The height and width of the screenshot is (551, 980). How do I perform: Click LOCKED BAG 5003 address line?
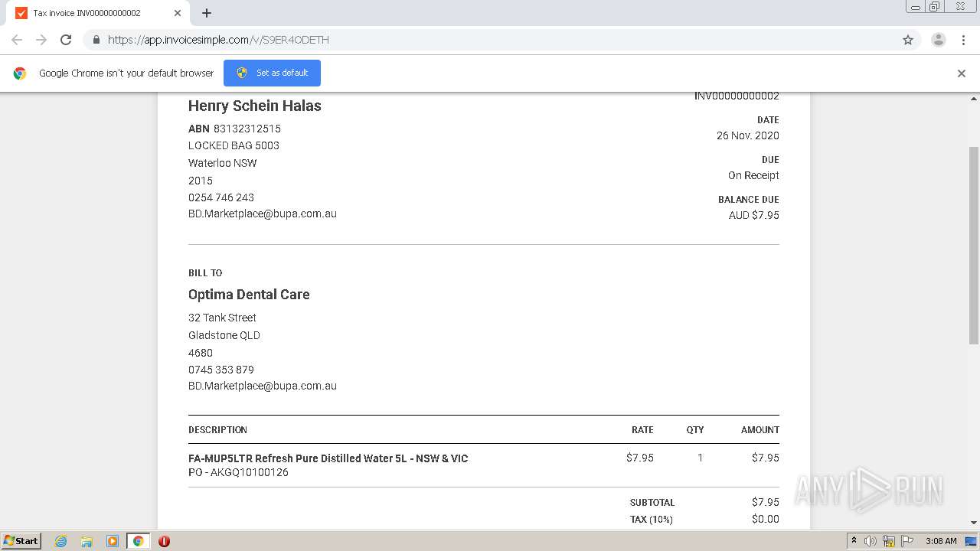click(234, 145)
